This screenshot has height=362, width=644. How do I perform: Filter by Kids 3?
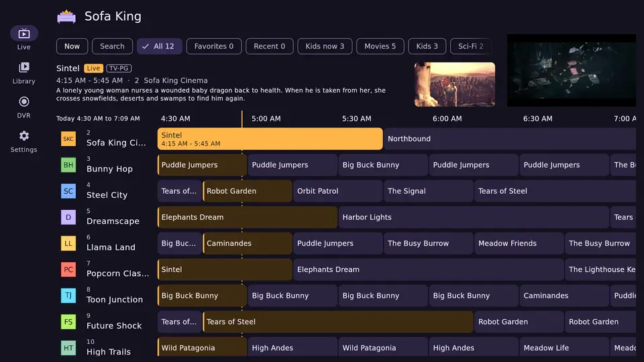point(427,46)
